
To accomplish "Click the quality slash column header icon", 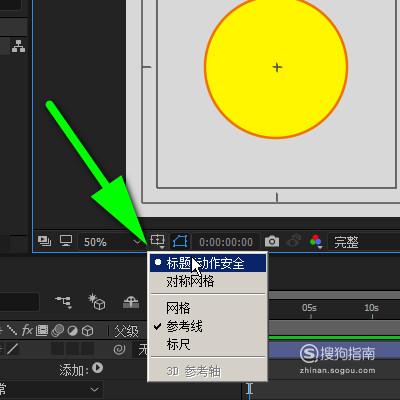I will tap(12, 330).
